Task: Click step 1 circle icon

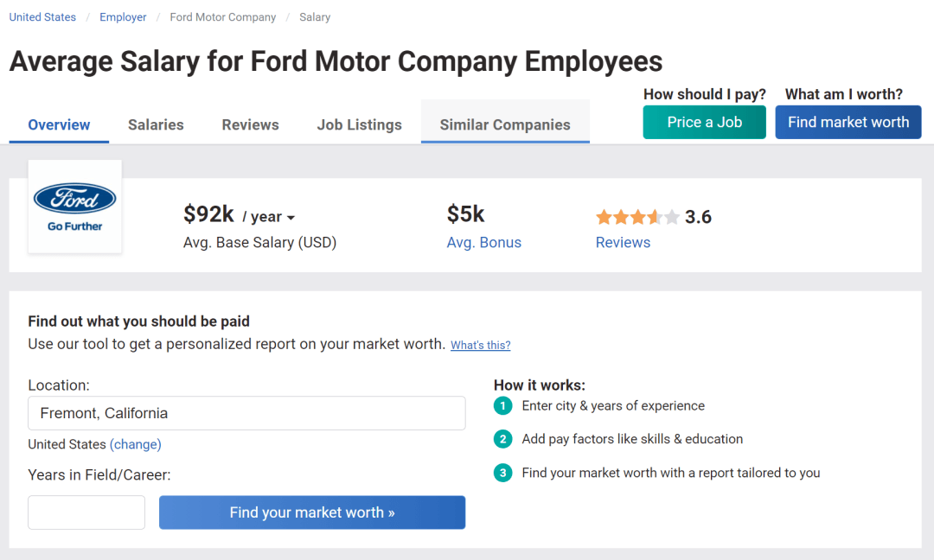Action: tap(502, 406)
